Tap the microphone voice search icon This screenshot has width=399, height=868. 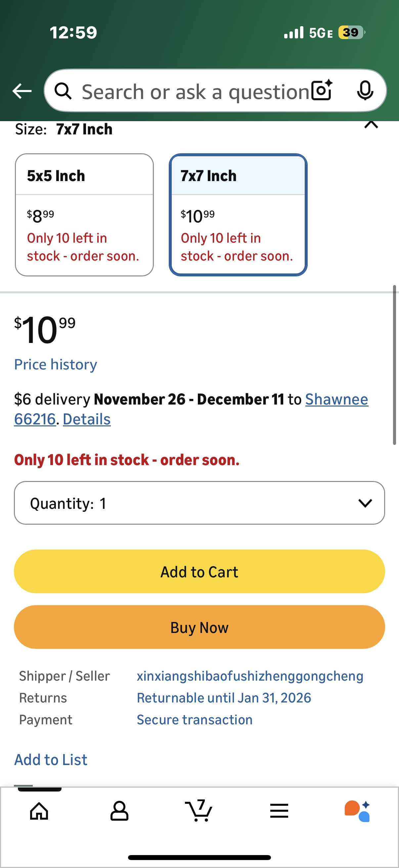(x=365, y=90)
